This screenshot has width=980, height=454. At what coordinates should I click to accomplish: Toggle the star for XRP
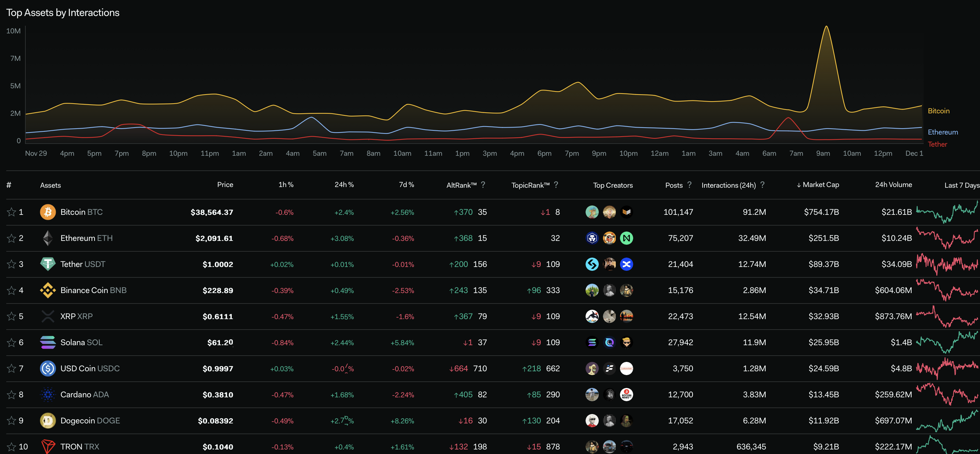[x=11, y=316]
